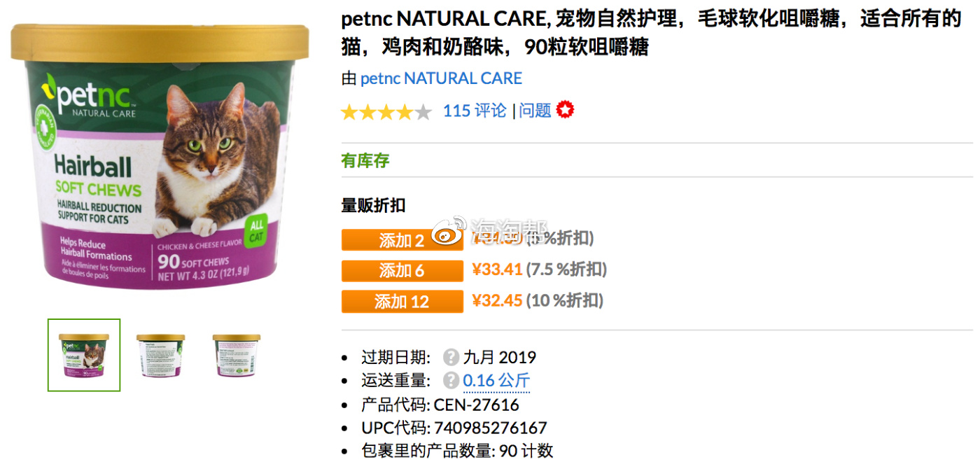The height and width of the screenshot is (462, 980).
Task: Click the main Hairball Soft Chews product image
Action: tap(160, 155)
